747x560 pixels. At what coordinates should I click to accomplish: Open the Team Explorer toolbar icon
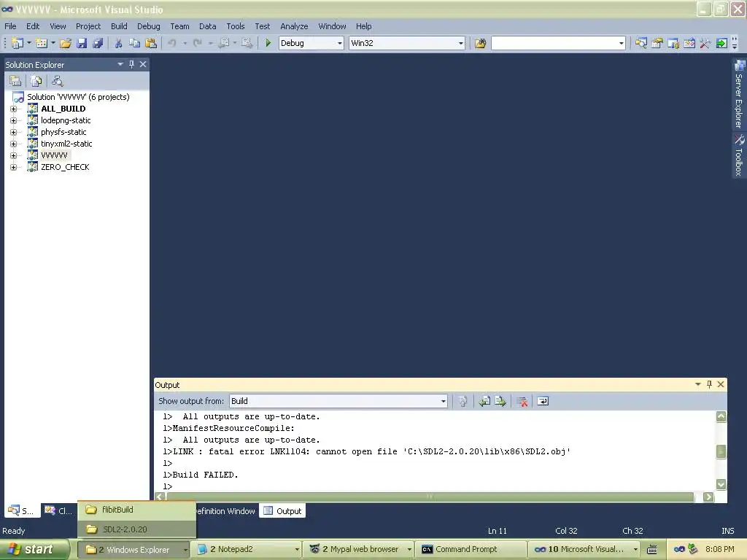[x=673, y=43]
